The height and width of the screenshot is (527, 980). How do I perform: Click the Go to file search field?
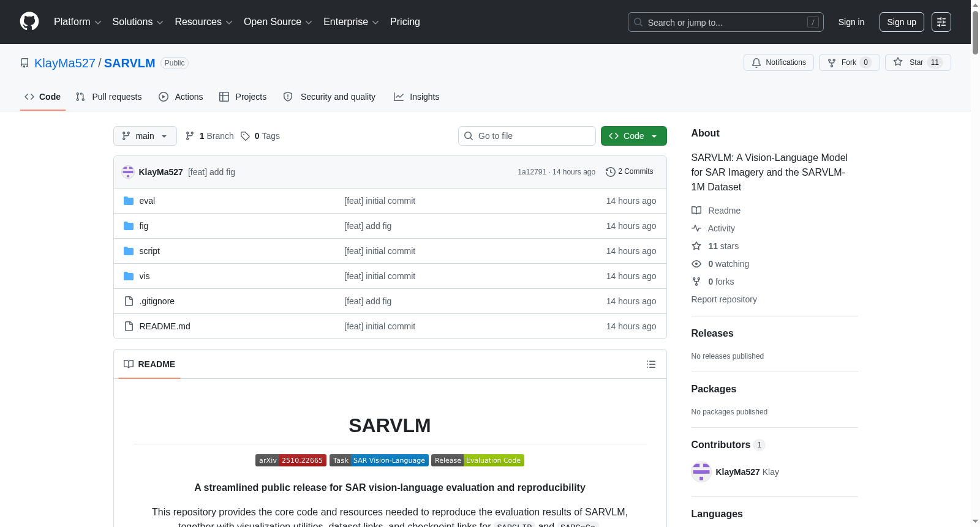pyautogui.click(x=527, y=136)
